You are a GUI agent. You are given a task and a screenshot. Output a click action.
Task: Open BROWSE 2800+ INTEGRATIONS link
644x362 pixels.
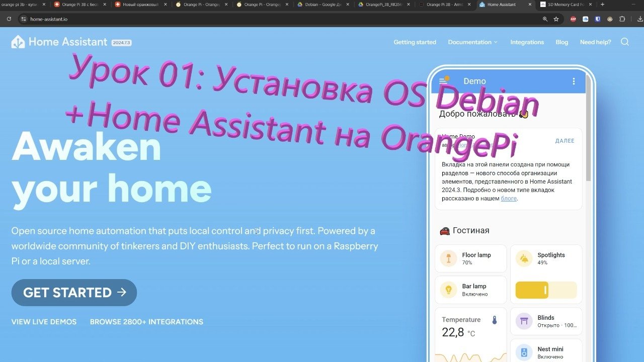tap(146, 322)
